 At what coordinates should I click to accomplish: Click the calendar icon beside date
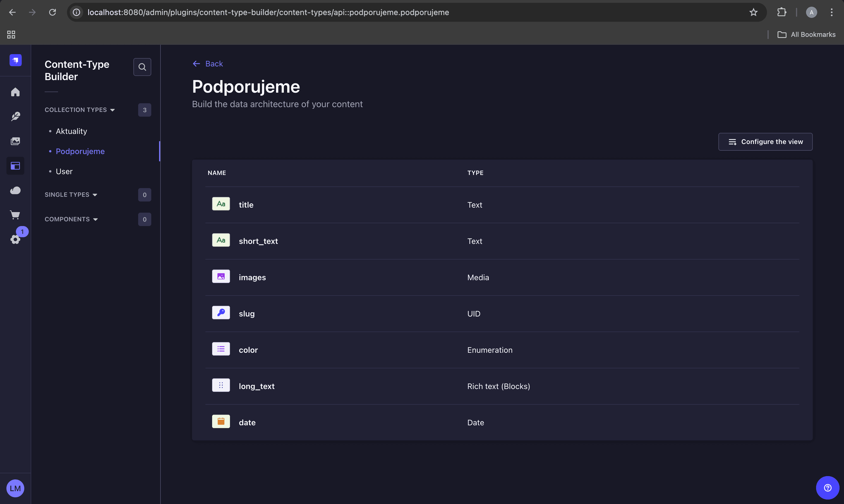point(221,421)
